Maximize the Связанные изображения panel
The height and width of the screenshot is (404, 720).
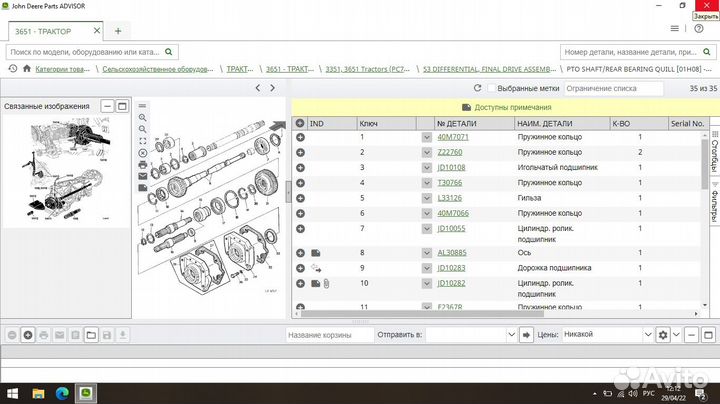coord(122,106)
